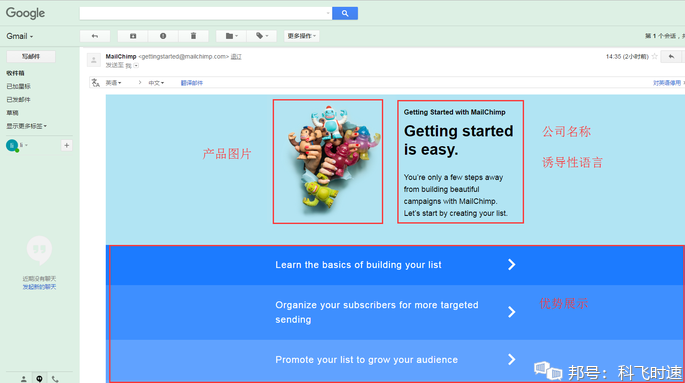Delete the email with trash icon
This screenshot has width=685, height=383.
[x=193, y=36]
